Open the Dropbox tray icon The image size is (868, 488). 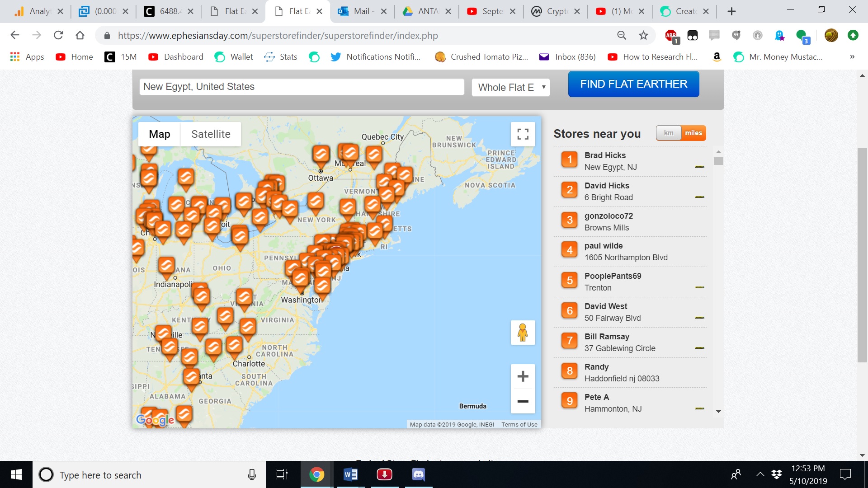777,474
